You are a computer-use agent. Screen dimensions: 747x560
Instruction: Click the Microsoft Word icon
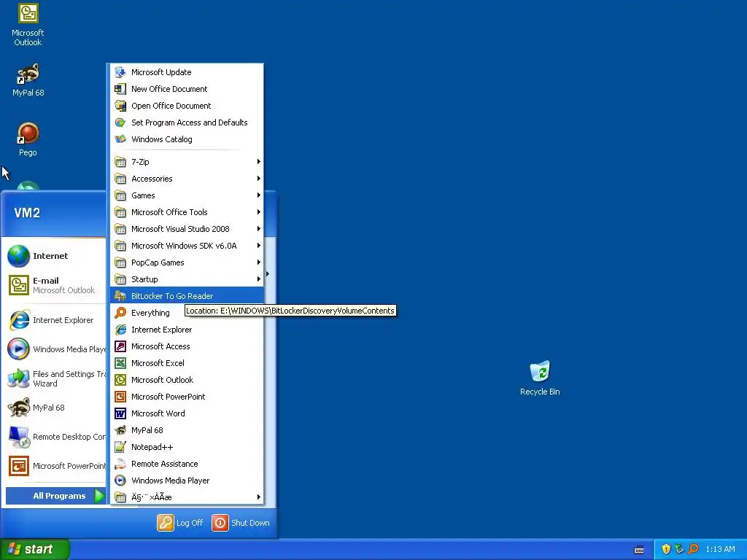click(120, 413)
